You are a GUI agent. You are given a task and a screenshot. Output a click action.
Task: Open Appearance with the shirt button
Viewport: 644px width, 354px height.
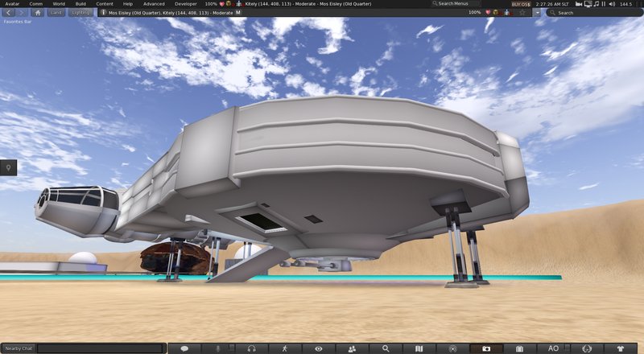click(x=621, y=348)
